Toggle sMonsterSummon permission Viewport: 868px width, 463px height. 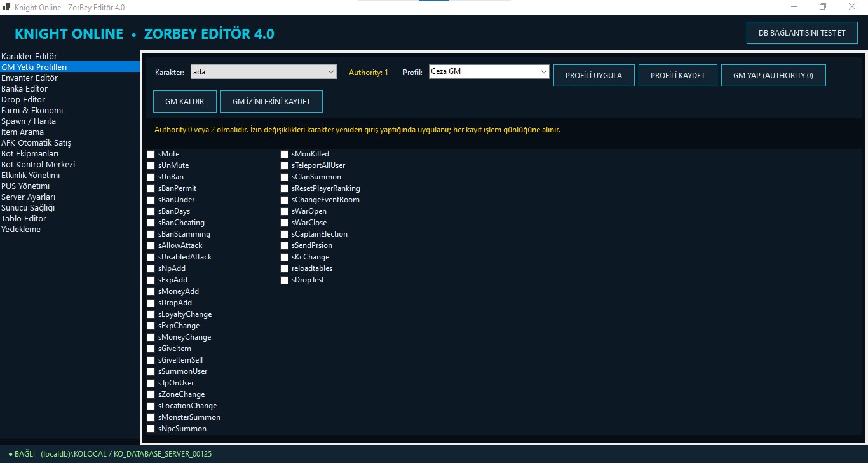point(151,417)
